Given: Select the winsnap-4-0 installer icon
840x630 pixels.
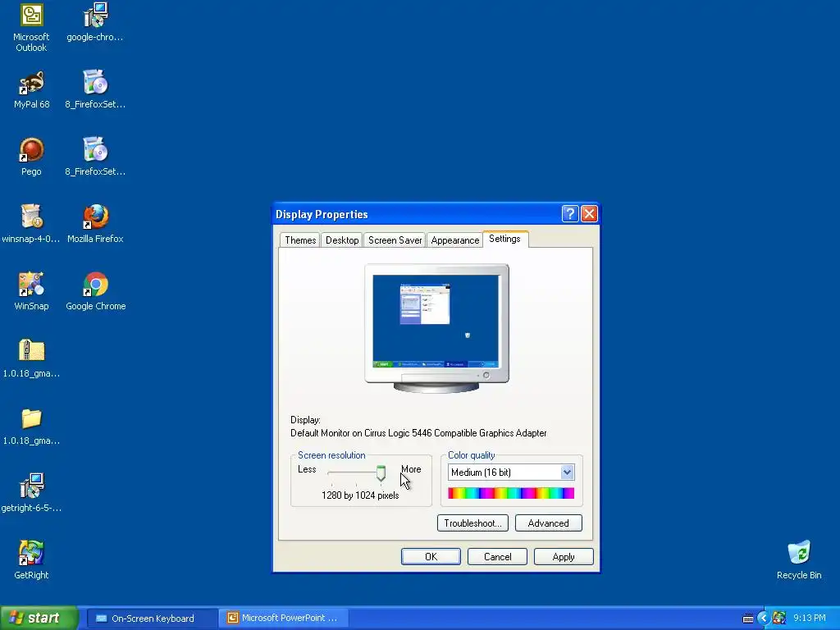Looking at the screenshot, I should [31, 224].
